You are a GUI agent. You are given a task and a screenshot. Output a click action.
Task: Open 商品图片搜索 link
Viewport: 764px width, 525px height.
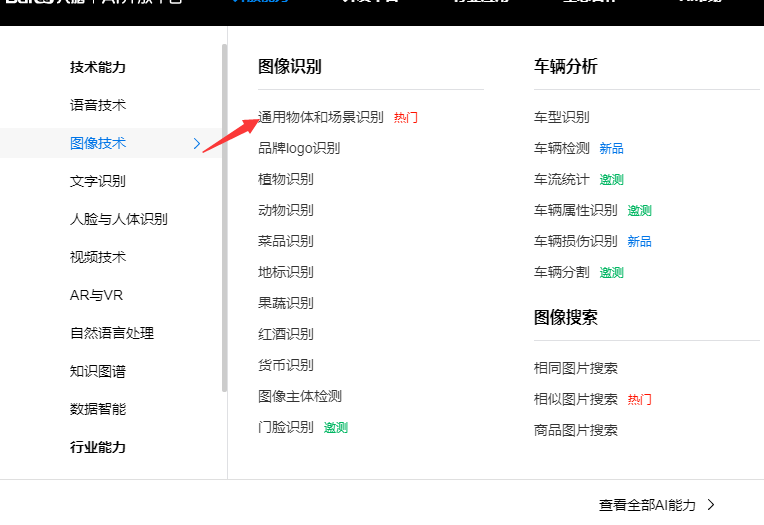[x=575, y=430]
